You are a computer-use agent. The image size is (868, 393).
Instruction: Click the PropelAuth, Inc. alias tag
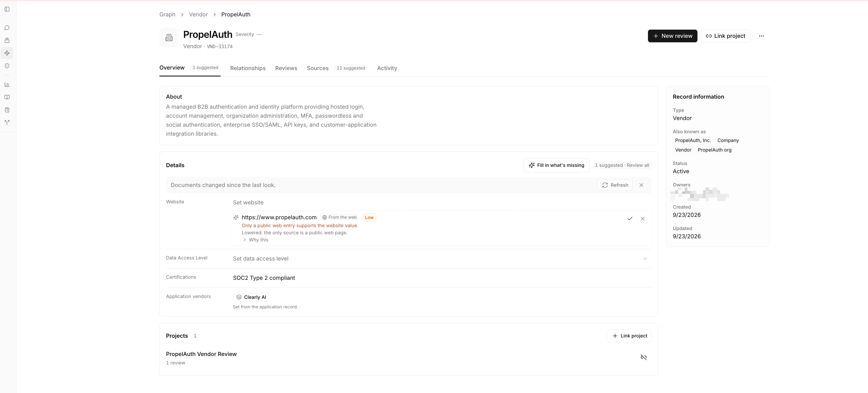(x=693, y=140)
